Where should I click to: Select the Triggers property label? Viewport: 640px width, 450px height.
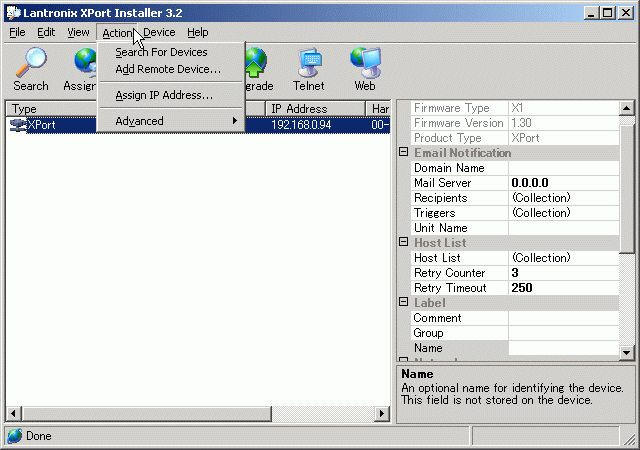[x=435, y=213]
